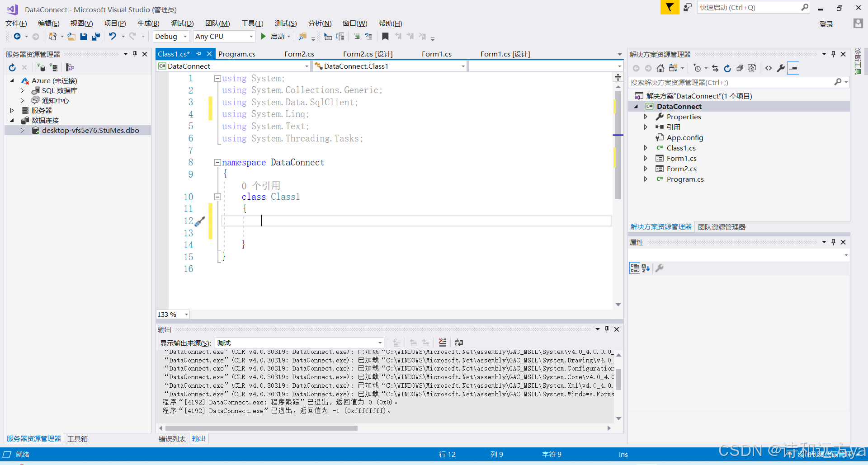868x465 pixels.
Task: Click the 登录 sign-in link
Action: click(826, 24)
